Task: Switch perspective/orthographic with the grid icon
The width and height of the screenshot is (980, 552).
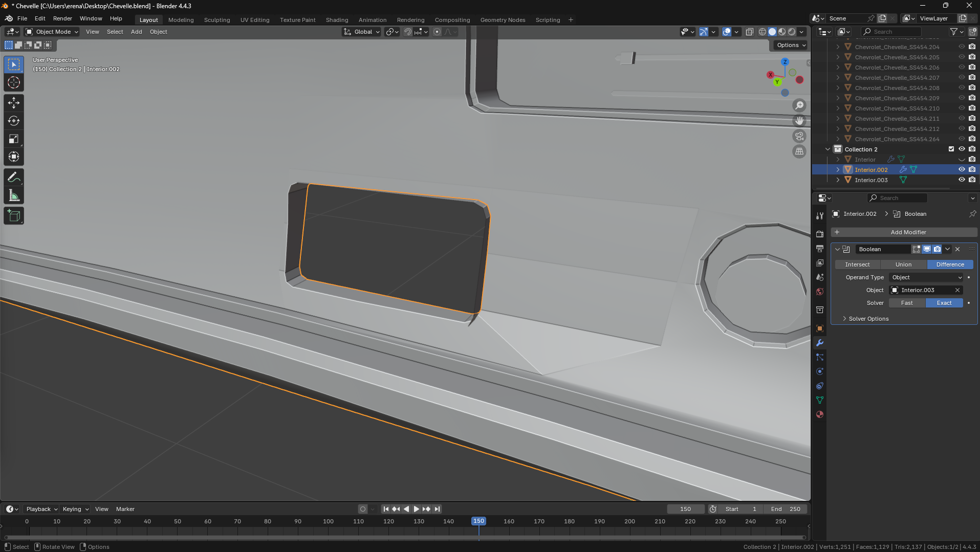Action: tap(799, 151)
